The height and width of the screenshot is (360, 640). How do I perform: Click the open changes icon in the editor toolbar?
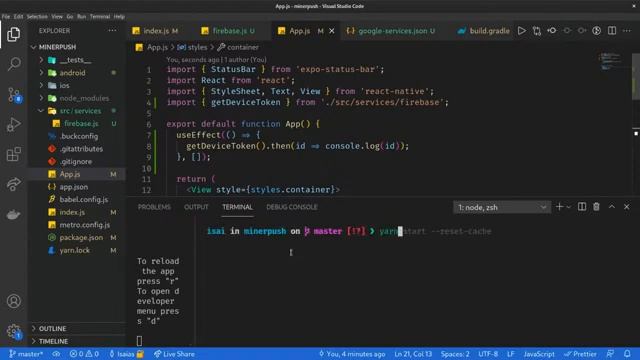coord(537,31)
